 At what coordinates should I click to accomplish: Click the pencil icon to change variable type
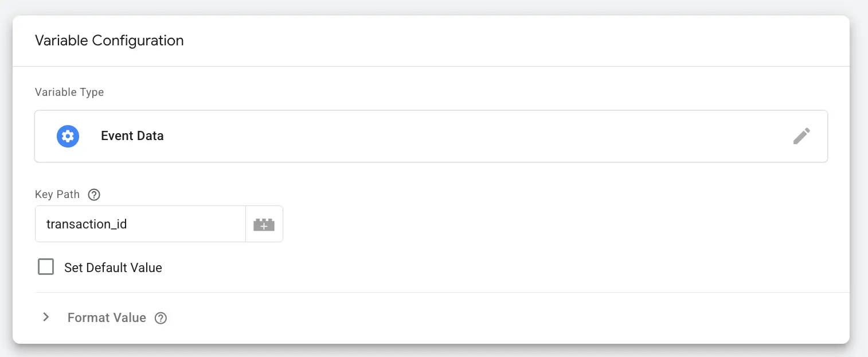(801, 136)
